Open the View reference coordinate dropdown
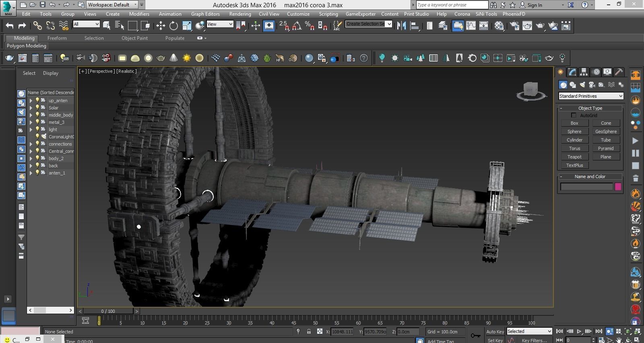644x343 pixels. [x=220, y=24]
